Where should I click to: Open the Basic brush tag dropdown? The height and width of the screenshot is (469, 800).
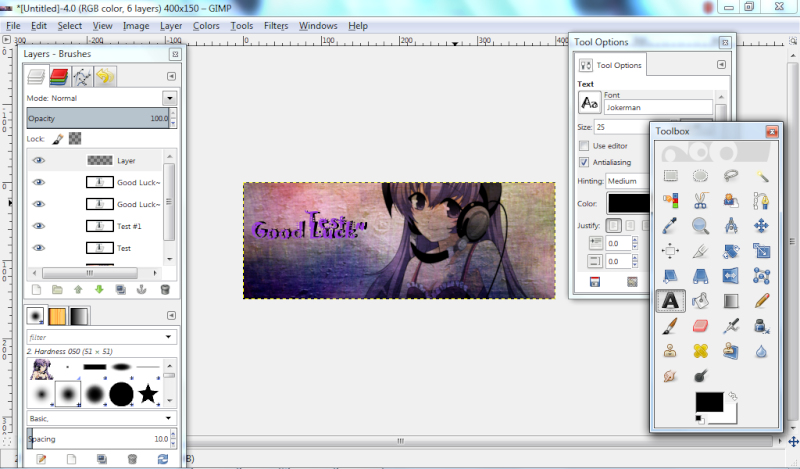[x=168, y=418]
